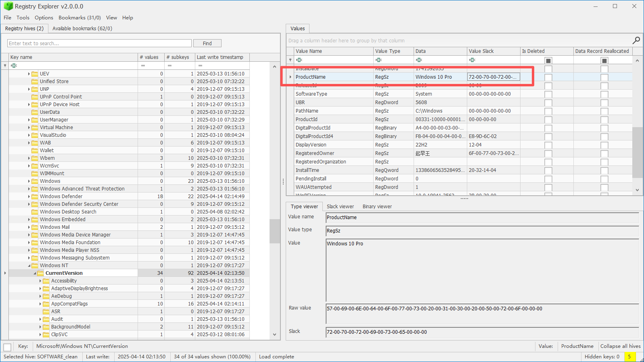This screenshot has width=644, height=362.
Task: Toggle Is Deleted checkbox for DisplayVersion row
Action: point(548,145)
